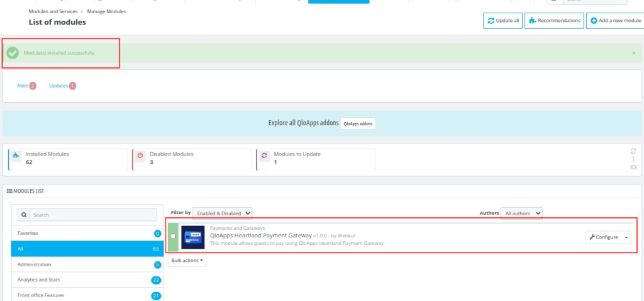
Task: Dismiss the success notification with its x
Action: coord(634,53)
